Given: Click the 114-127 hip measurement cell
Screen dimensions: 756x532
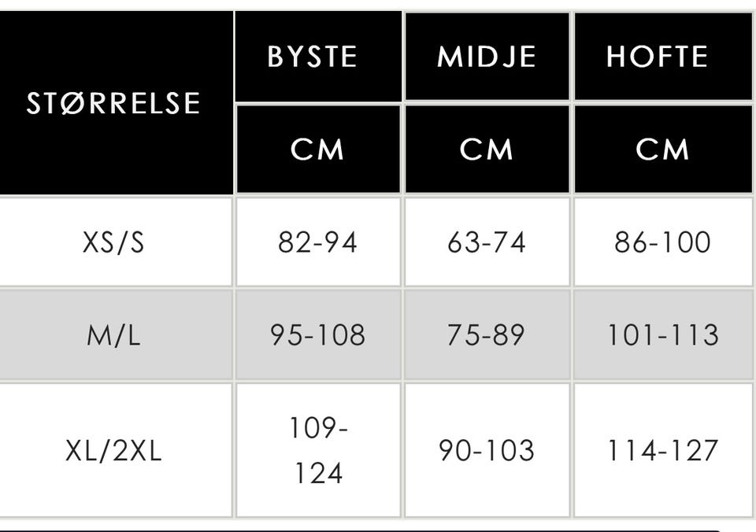Looking at the screenshot, I should [x=661, y=451].
